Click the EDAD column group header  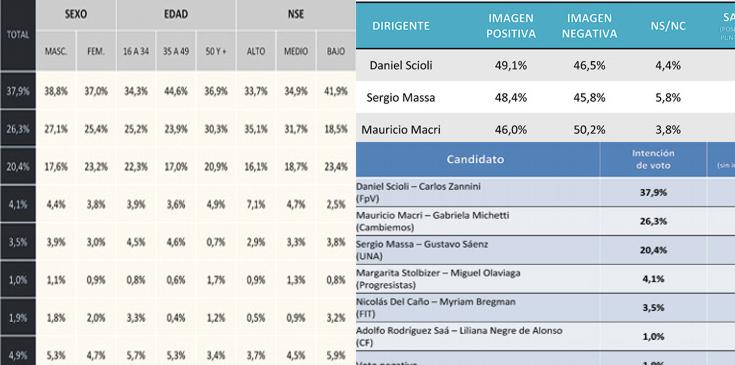coord(176,15)
